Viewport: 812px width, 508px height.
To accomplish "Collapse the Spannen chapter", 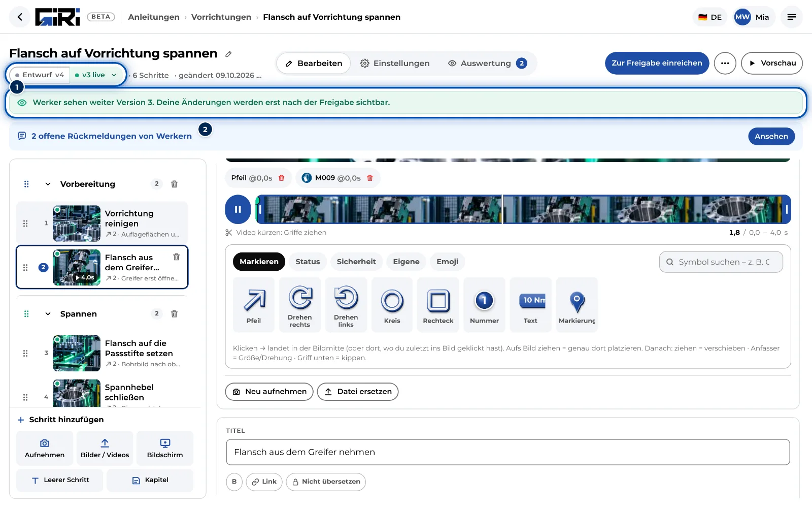I will tap(48, 314).
